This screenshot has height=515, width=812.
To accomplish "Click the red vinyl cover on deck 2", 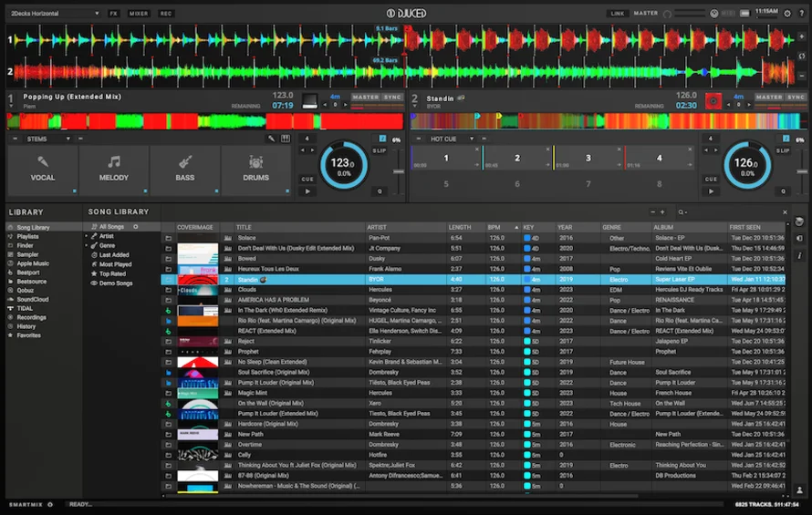I will pyautogui.click(x=713, y=101).
